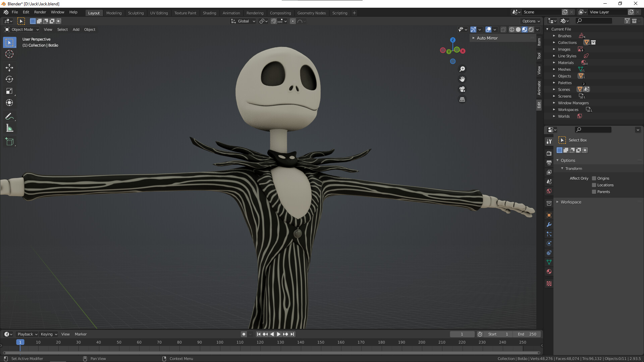Play the animation forward
644x362 pixels.
click(x=278, y=334)
